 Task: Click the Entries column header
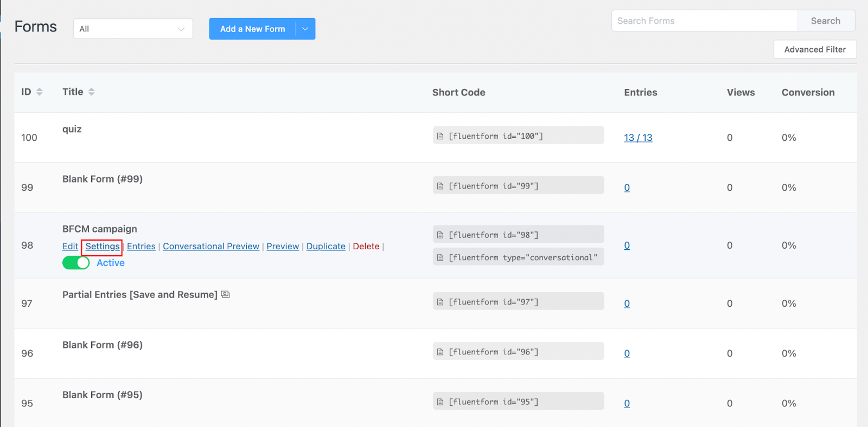tap(641, 92)
